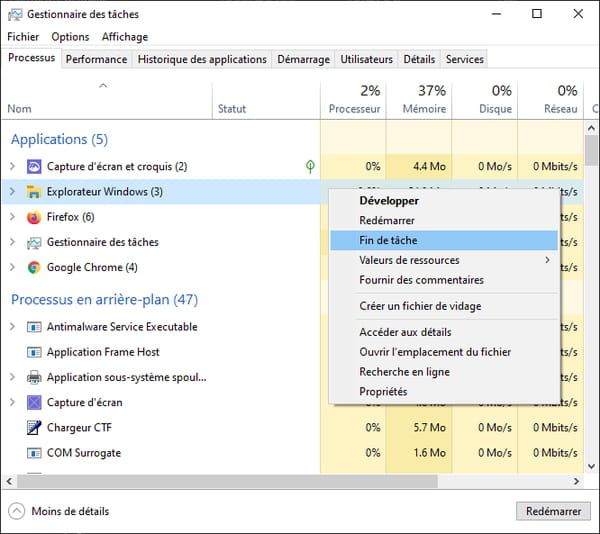This screenshot has height=534, width=600.
Task: Click Processus en arrière-plan (47) heading
Action: [104, 300]
